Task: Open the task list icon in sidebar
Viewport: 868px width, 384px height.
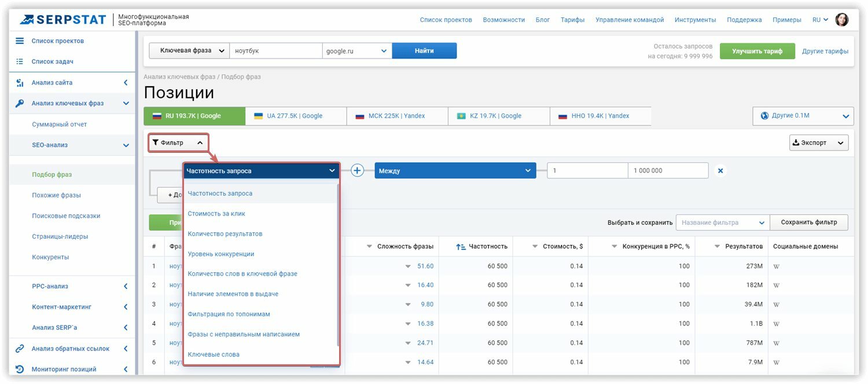Action: tap(20, 61)
